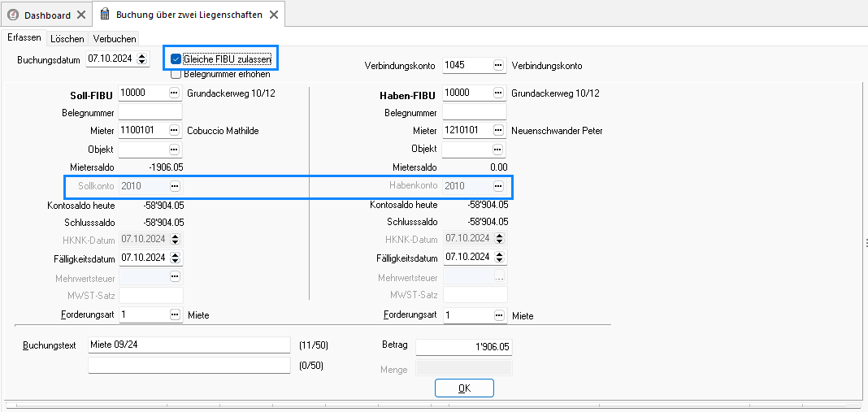868x412 pixels.
Task: Click the panel splitter handle at right edge
Action: (866, 242)
